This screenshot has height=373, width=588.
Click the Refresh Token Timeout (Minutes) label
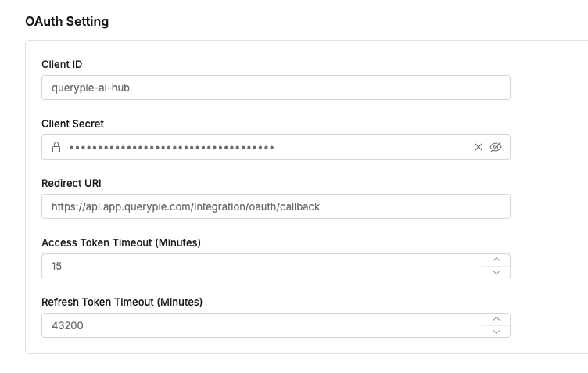pyautogui.click(x=122, y=302)
